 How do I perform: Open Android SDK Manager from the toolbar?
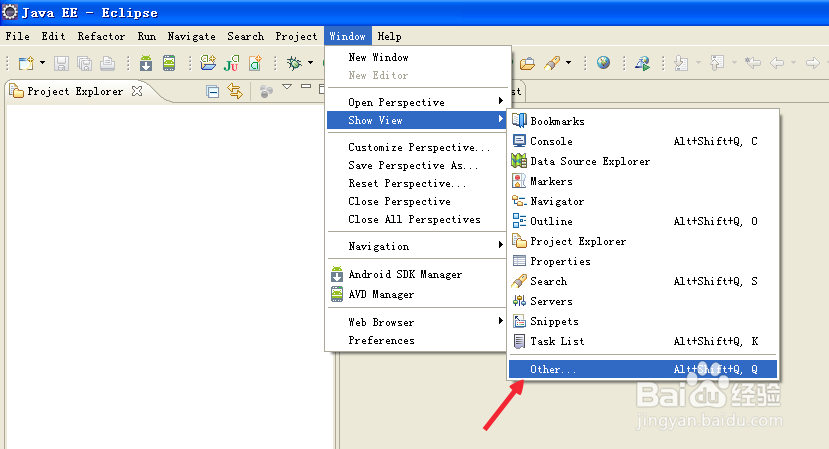(146, 63)
